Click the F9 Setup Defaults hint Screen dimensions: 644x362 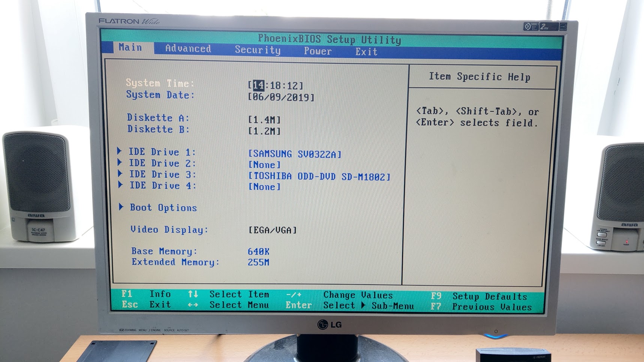(x=479, y=296)
